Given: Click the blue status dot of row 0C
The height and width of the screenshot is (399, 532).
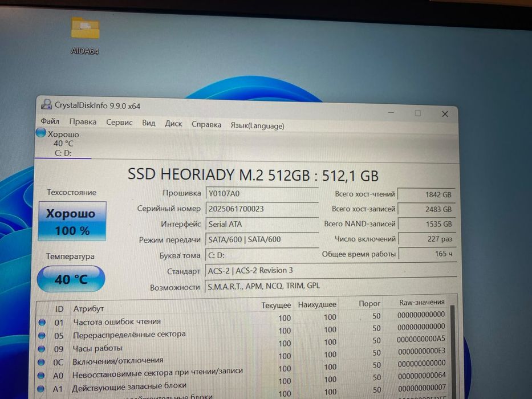Looking at the screenshot, I should (x=41, y=362).
